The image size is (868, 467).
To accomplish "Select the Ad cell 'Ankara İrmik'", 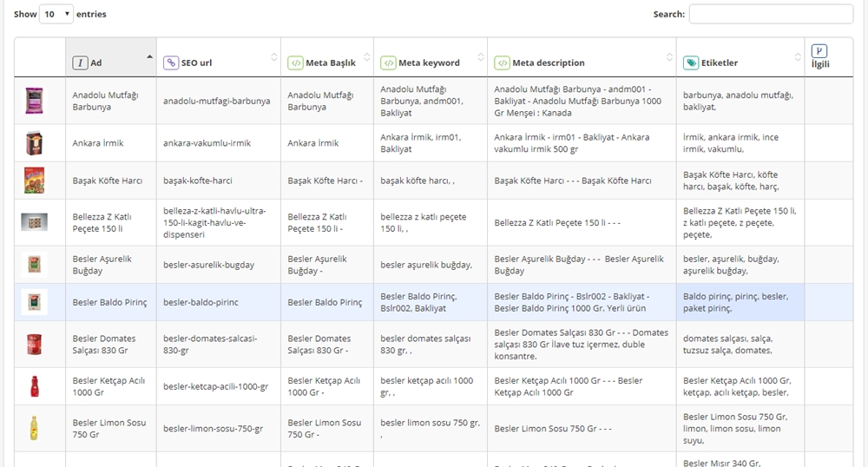I will 111,142.
